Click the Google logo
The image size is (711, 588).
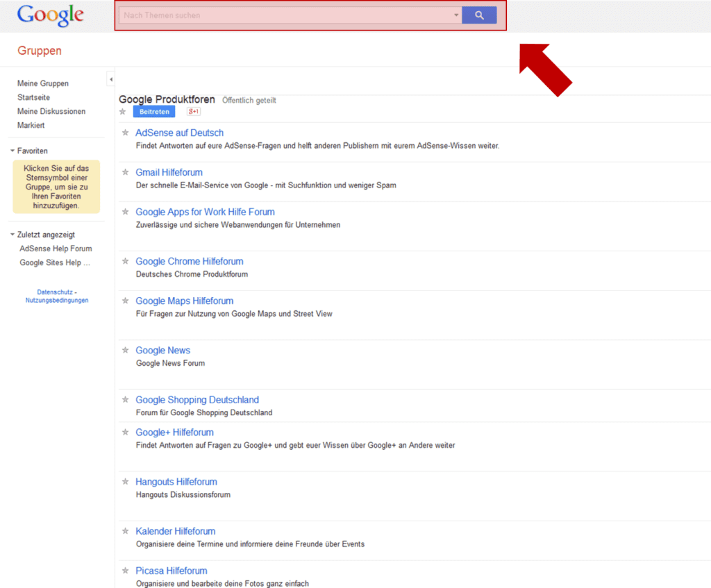click(50, 15)
